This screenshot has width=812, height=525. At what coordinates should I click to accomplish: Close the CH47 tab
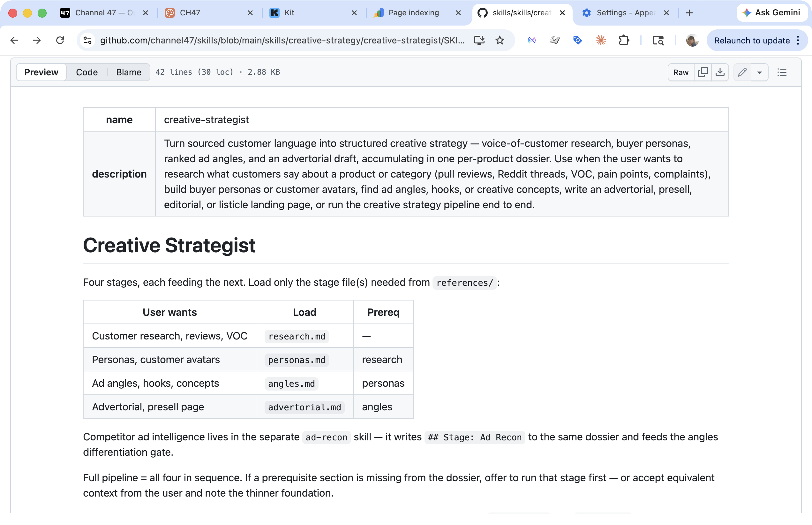(x=250, y=12)
